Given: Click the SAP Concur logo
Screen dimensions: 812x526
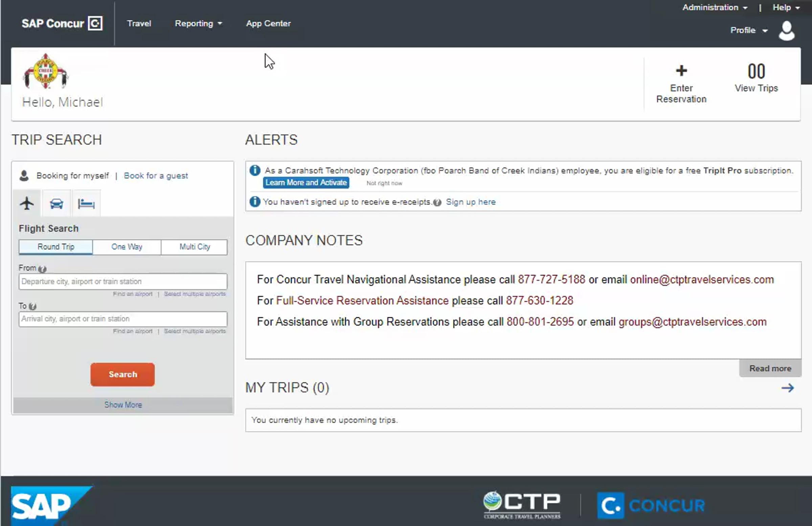Looking at the screenshot, I should click(x=62, y=24).
